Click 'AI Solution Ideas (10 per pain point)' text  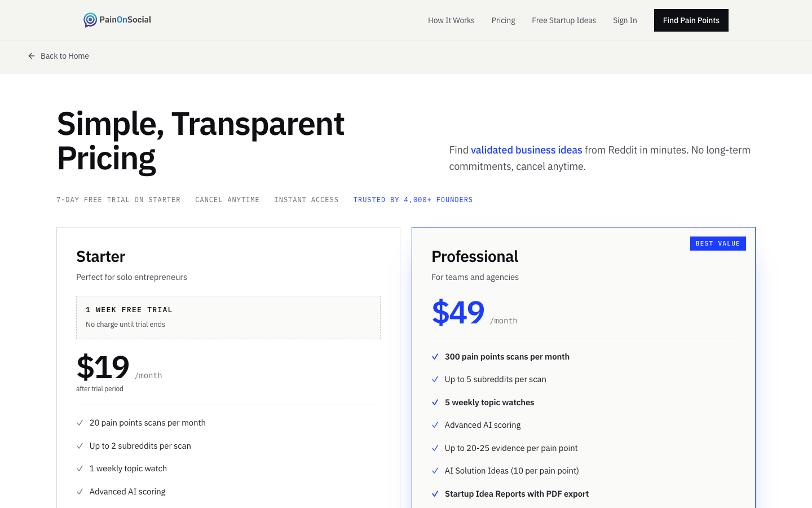tap(511, 471)
